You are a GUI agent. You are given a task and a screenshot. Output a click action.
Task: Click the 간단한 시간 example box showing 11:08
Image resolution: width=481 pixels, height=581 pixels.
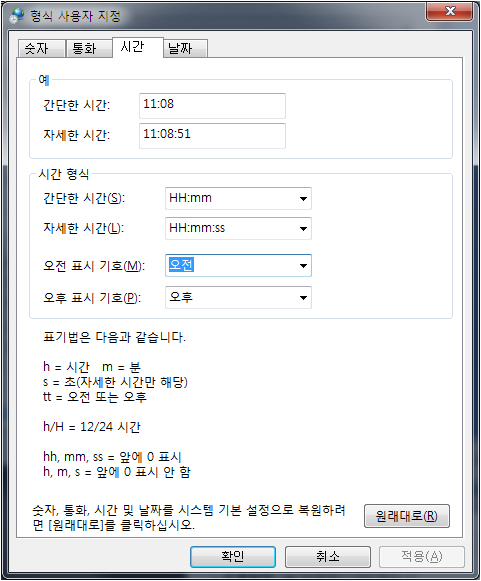pos(212,106)
